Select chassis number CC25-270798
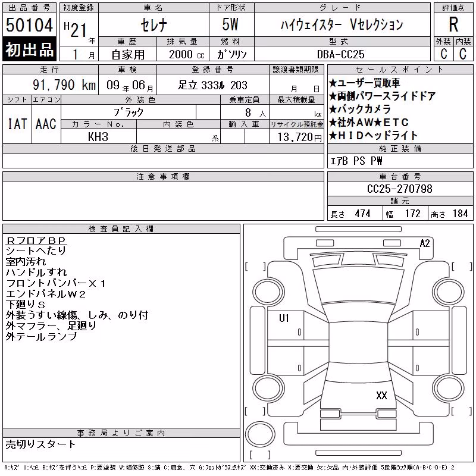476x476 pixels. point(399,189)
